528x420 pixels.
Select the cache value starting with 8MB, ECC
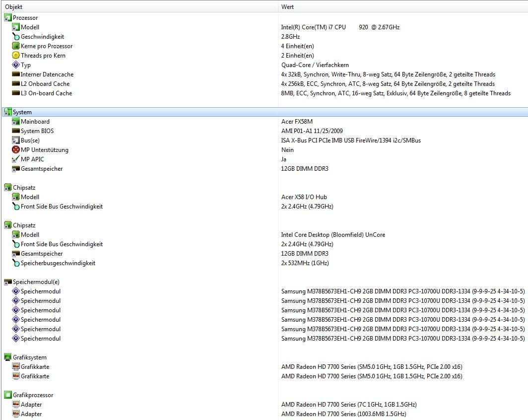click(x=396, y=93)
